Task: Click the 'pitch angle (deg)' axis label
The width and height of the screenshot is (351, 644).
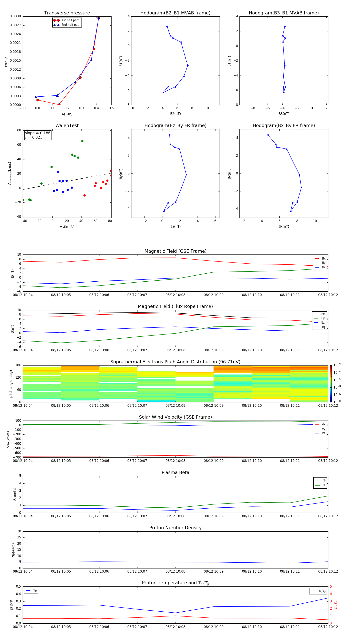Action: pos(11,384)
